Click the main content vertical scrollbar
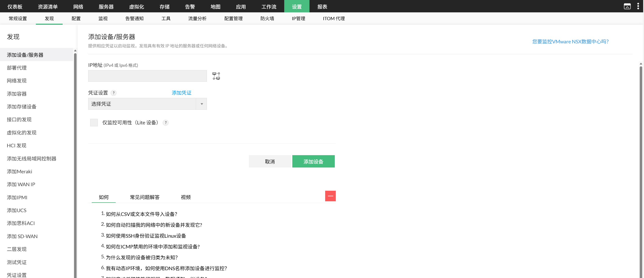 pos(641,172)
